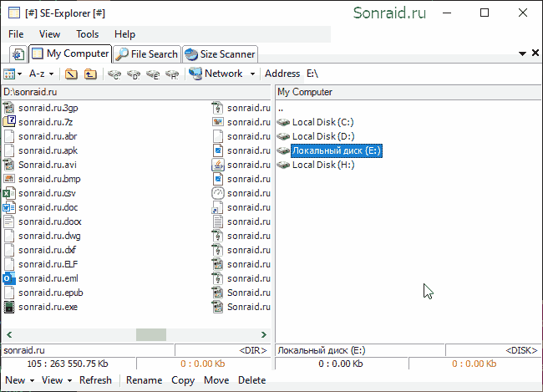Screen dimensions: 543x392
Task: Open the settings tab with gear icon
Action: tap(18, 54)
